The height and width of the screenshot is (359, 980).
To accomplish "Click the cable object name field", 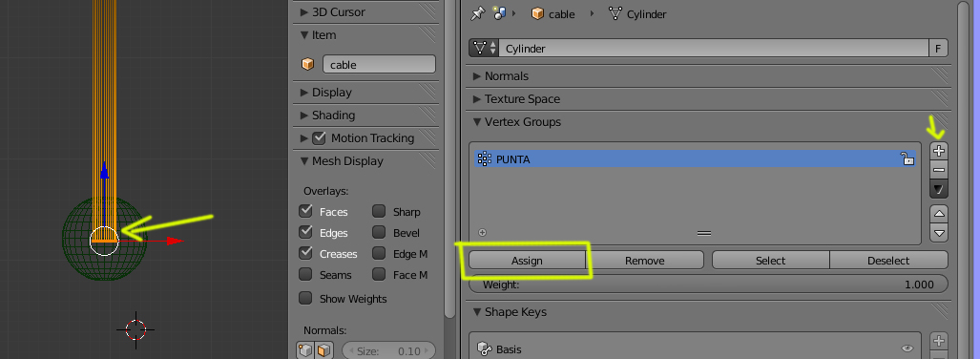I will [379, 64].
